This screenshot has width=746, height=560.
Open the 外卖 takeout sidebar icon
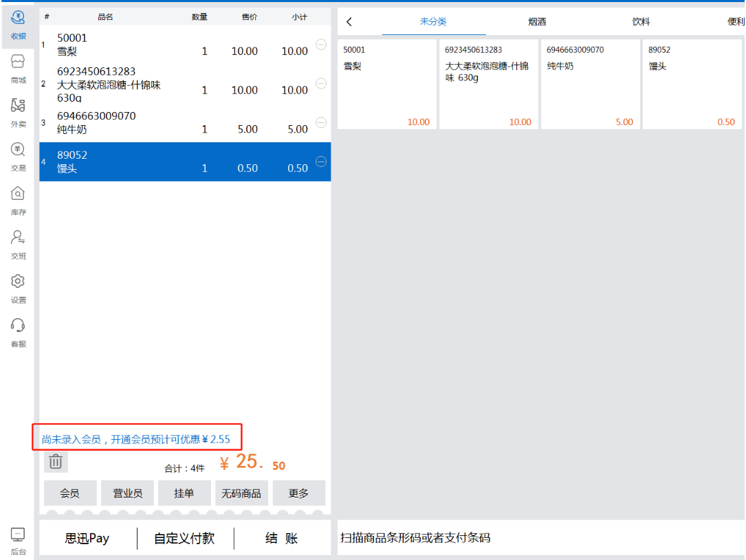pos(18,113)
